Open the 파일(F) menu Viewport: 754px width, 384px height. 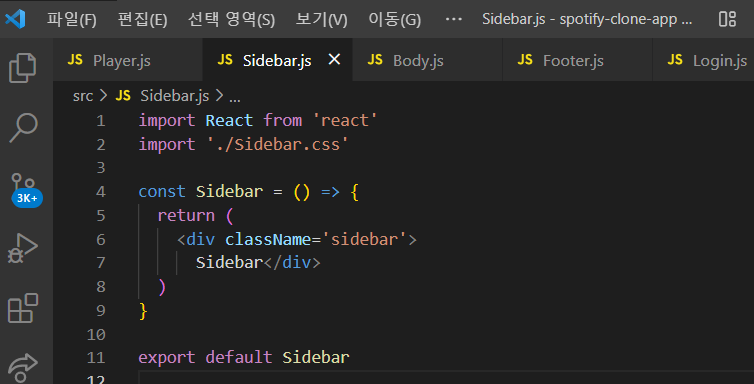(x=71, y=20)
